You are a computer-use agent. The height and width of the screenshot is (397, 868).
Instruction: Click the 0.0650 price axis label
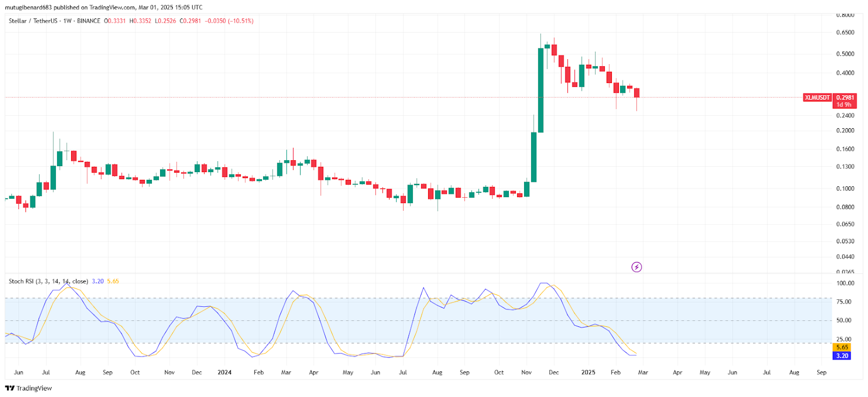(x=845, y=224)
